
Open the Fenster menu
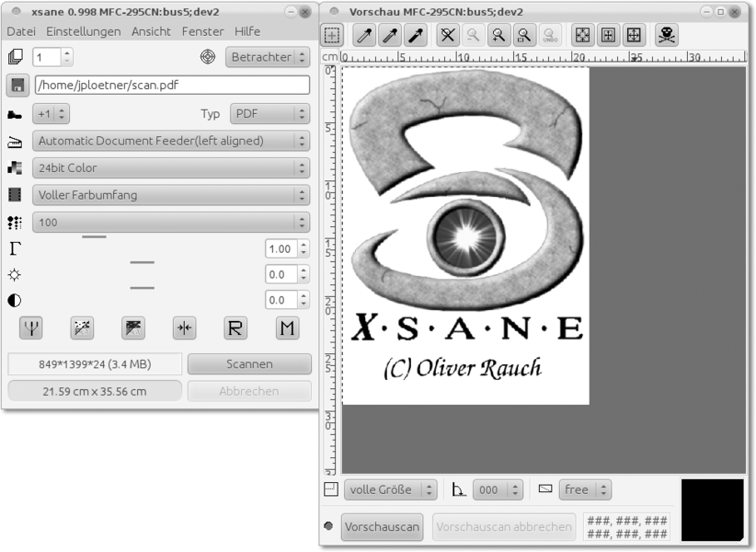point(202,31)
